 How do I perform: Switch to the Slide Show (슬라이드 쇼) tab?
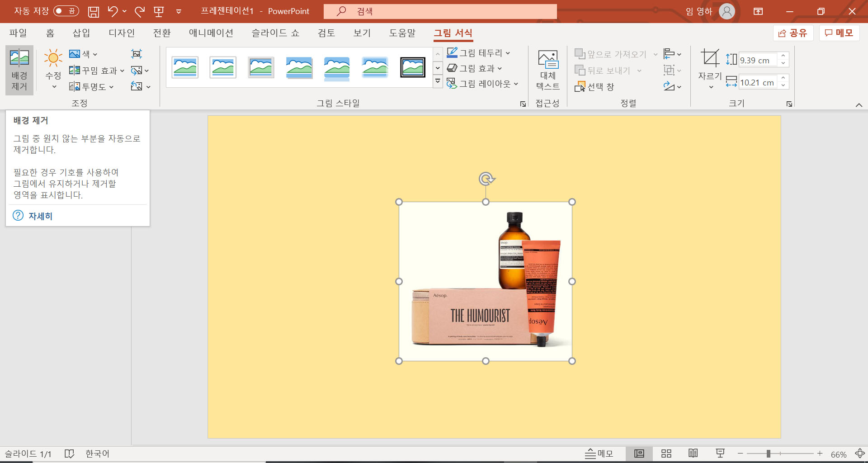tap(275, 33)
